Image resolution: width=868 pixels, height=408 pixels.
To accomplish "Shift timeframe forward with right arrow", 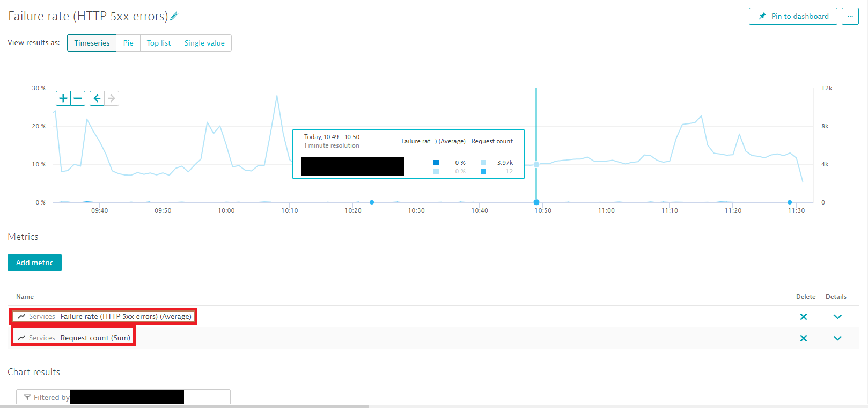I will tap(112, 98).
